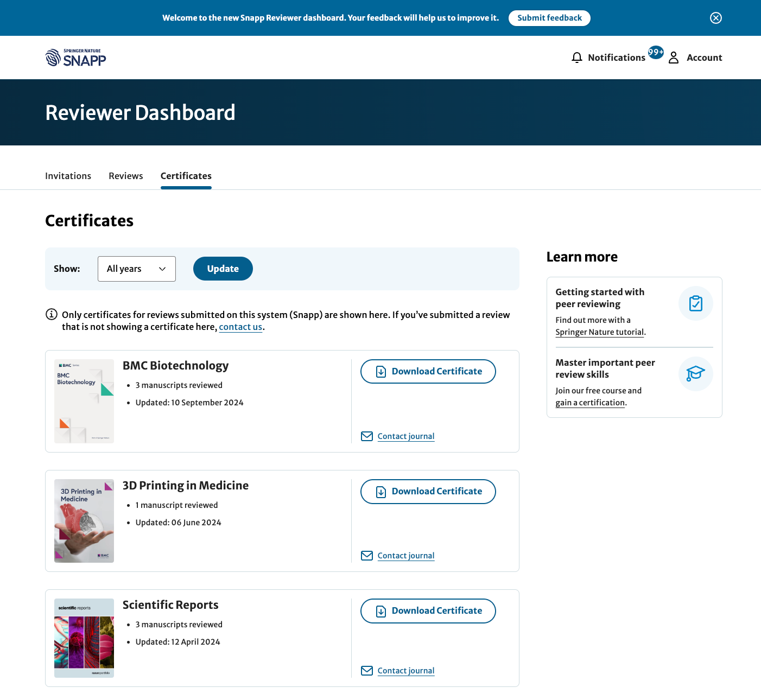
Task: Click envelope icon in 3D Printing in Medicine card
Action: (367, 556)
